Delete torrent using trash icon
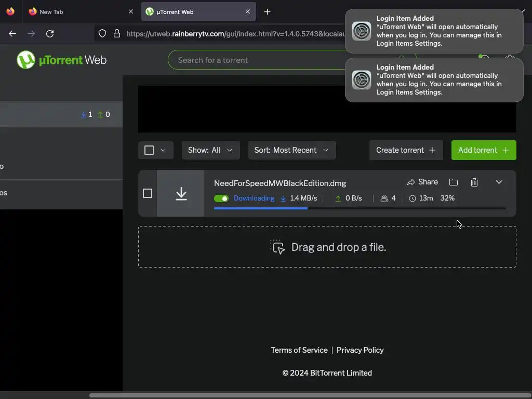This screenshot has width=532, height=399. (474, 182)
